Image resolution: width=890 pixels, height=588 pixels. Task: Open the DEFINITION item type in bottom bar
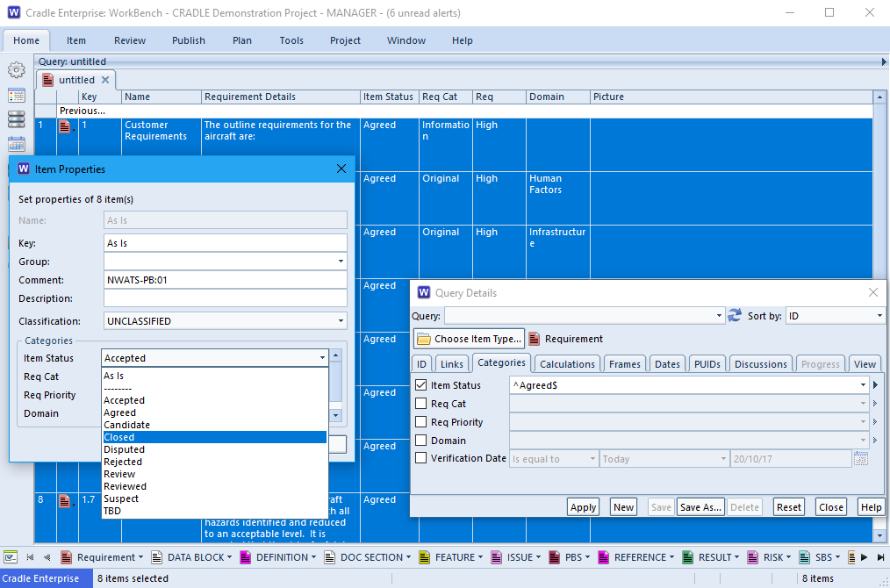pos(278,557)
